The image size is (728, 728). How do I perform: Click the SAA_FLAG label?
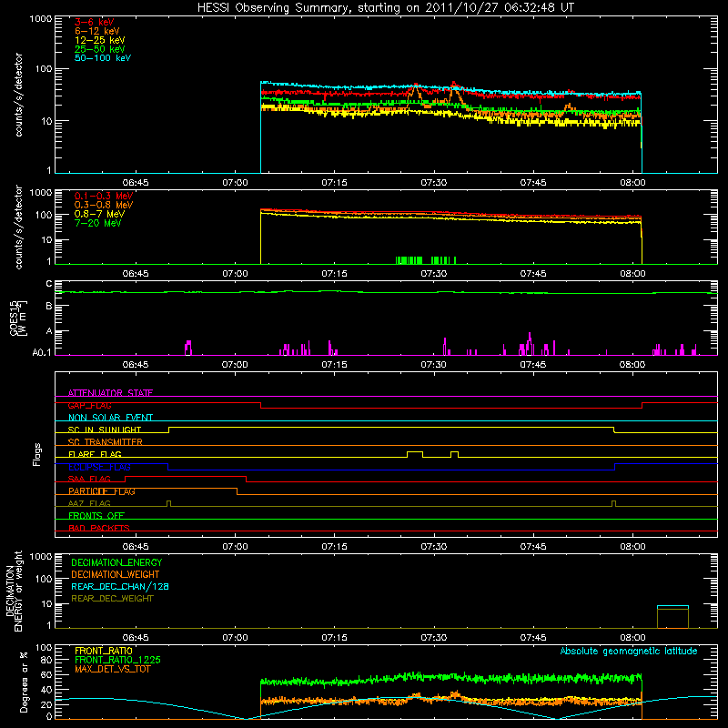(x=89, y=479)
